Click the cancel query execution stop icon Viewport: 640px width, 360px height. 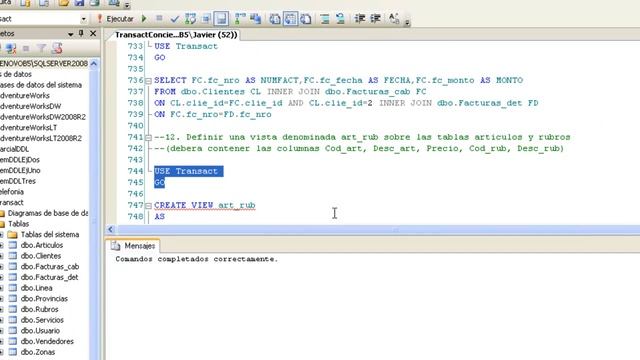click(159, 18)
